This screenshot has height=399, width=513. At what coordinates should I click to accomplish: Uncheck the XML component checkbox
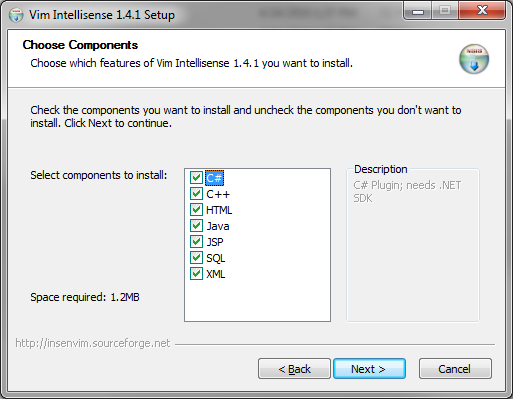[x=196, y=274]
